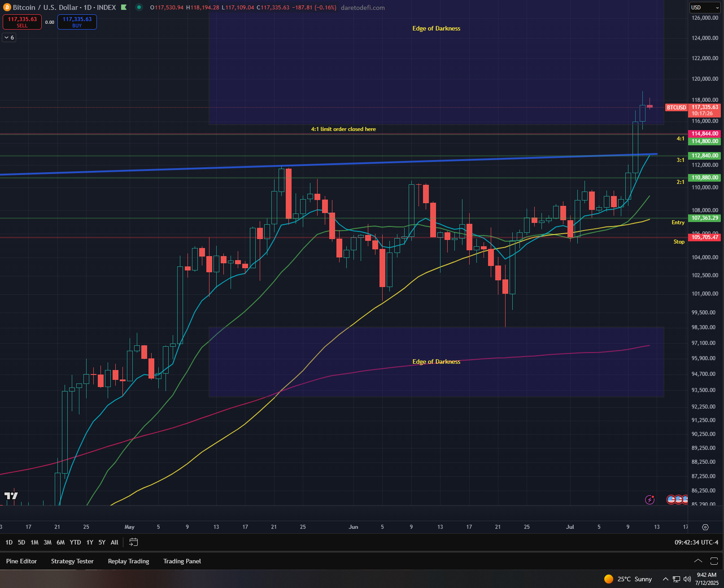Select the Edge of Darkness label above 124,000

[436, 28]
